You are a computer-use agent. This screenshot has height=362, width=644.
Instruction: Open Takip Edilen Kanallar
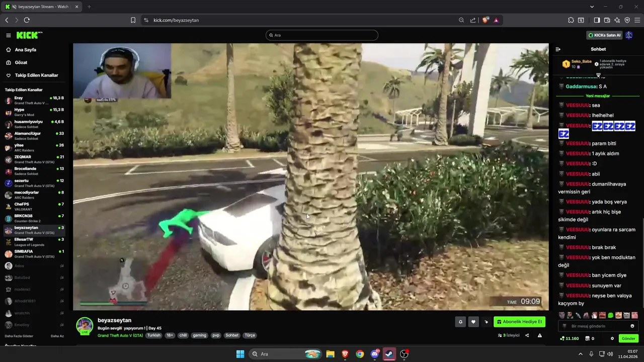click(36, 75)
